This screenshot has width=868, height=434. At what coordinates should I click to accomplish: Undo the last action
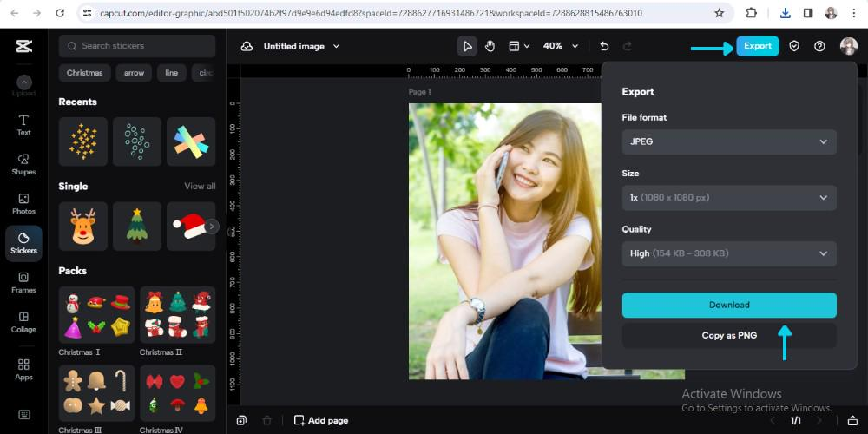pyautogui.click(x=604, y=47)
